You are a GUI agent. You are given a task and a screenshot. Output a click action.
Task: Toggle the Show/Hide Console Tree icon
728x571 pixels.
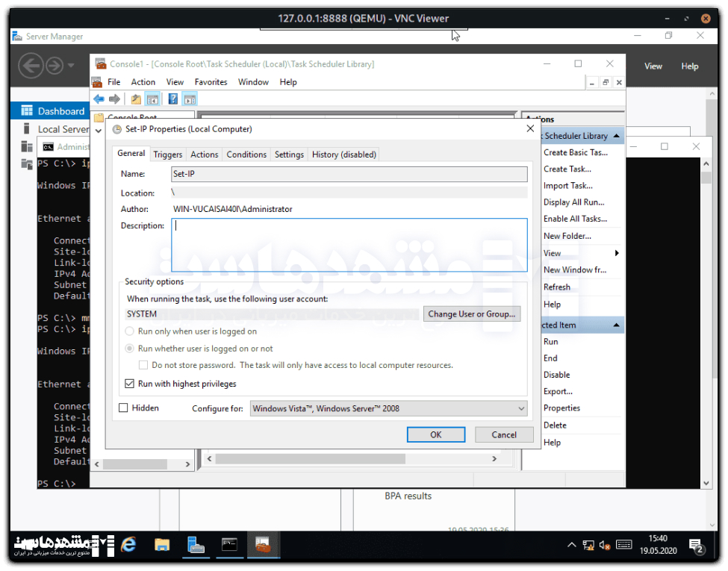click(152, 99)
